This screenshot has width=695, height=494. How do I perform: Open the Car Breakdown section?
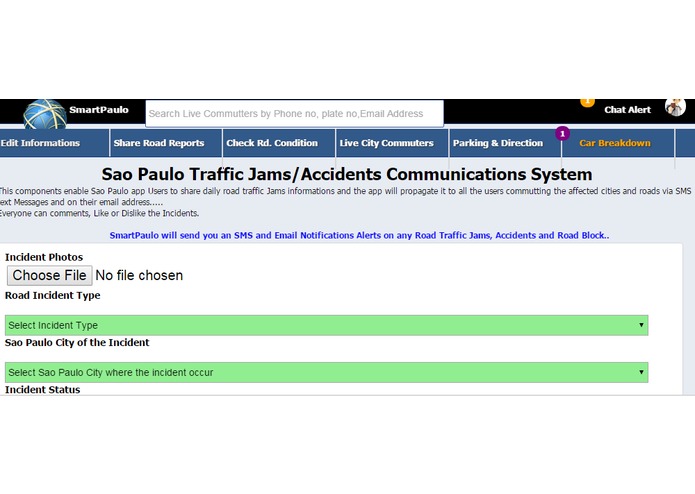(615, 143)
